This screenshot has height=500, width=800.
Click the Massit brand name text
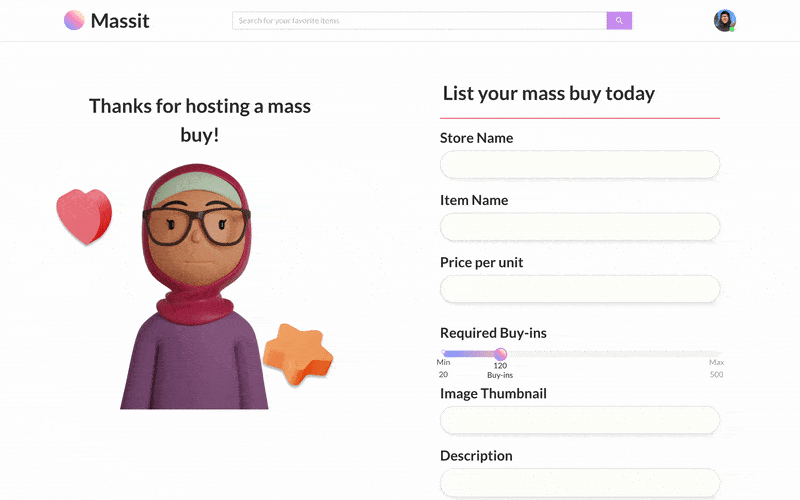coord(120,21)
